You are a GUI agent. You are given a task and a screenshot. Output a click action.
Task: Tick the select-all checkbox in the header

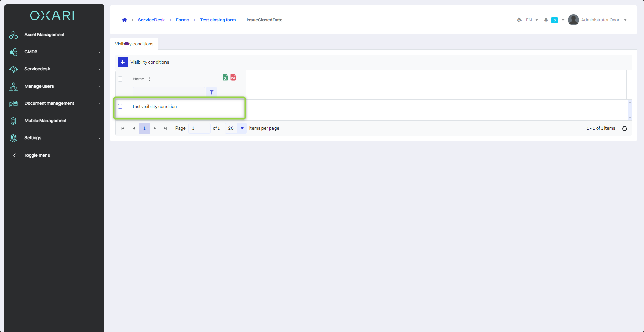point(120,79)
